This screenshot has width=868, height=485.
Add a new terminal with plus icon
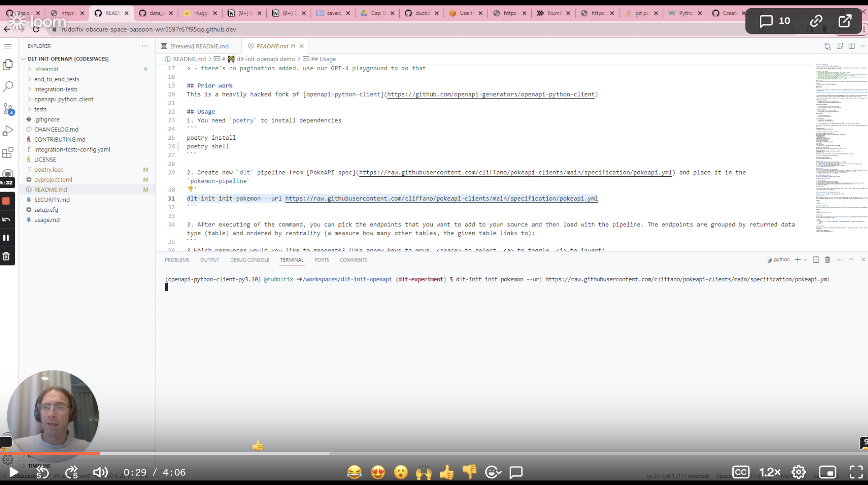click(798, 260)
